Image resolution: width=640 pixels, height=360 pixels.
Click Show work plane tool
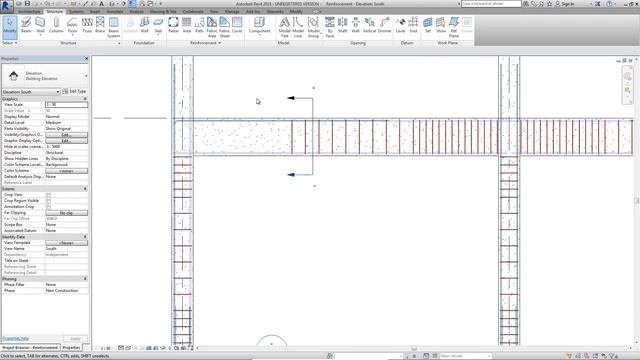441,25
